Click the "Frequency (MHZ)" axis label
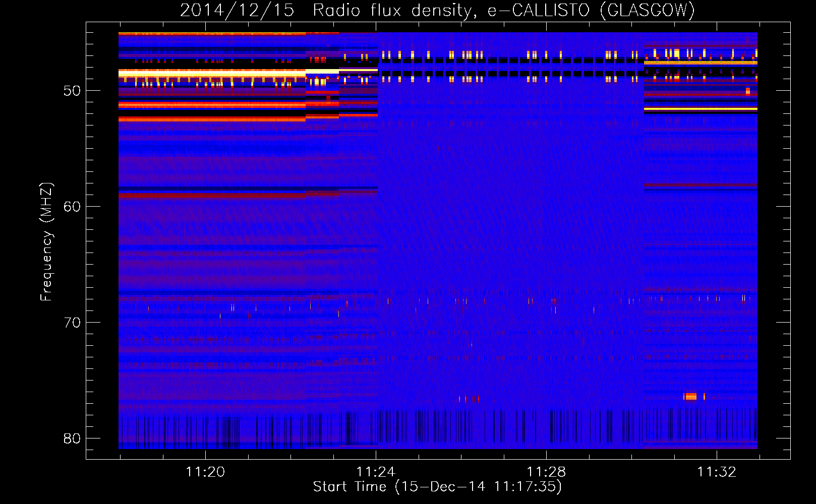Image resolution: width=816 pixels, height=504 pixels. tap(46, 241)
